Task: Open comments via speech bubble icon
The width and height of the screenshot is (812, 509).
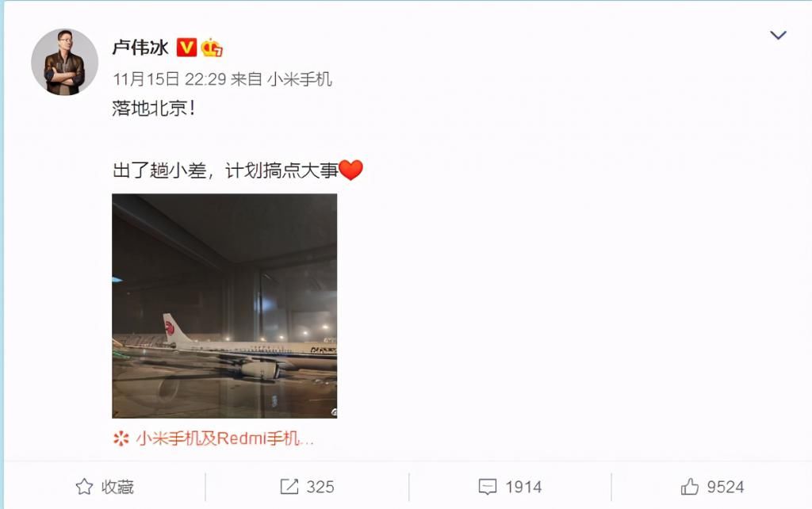Action: click(x=488, y=487)
